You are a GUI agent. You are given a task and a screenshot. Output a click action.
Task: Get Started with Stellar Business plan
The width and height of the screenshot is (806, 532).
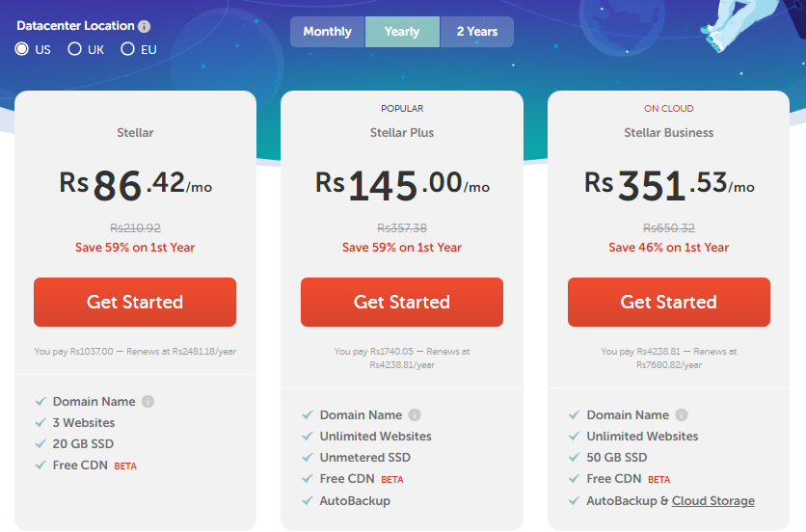[x=669, y=302]
